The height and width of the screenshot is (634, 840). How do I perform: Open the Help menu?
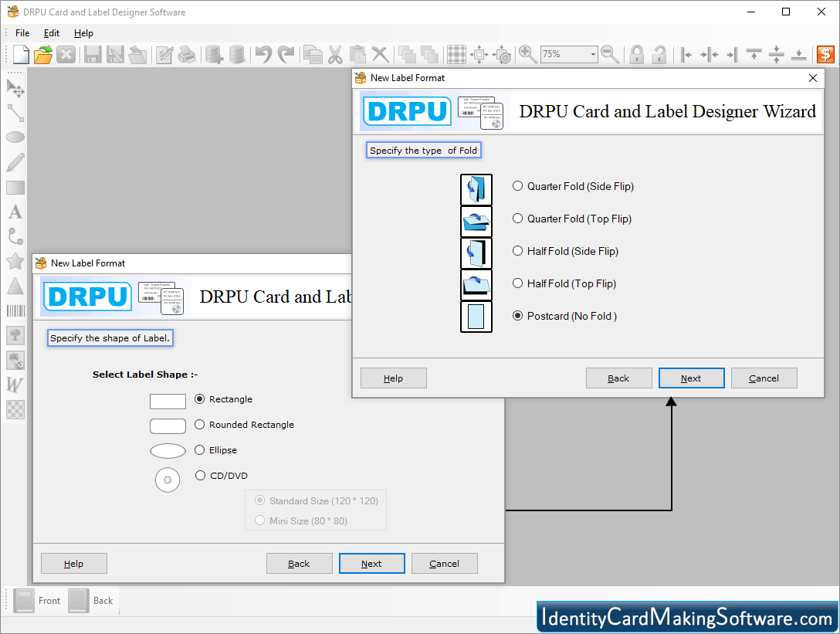pos(83,33)
